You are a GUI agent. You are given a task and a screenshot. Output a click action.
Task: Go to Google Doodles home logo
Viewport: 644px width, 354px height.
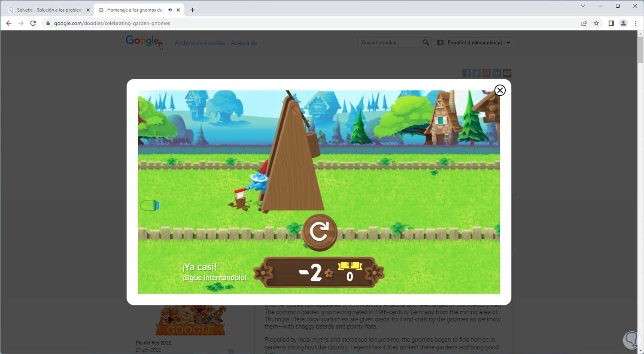pyautogui.click(x=144, y=42)
